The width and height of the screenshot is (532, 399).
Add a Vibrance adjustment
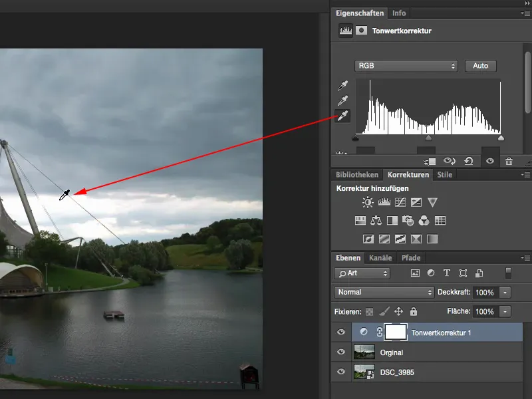(x=432, y=202)
